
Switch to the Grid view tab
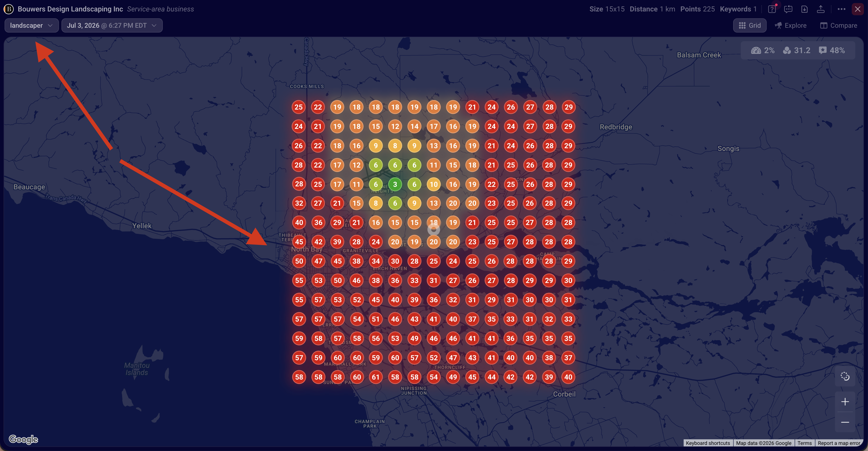point(750,26)
